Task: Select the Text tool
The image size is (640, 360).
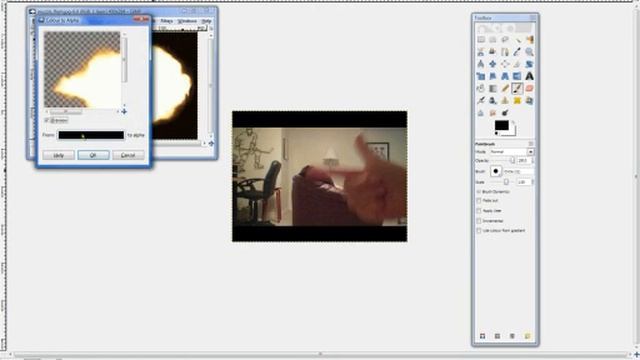Action: click(x=529, y=76)
